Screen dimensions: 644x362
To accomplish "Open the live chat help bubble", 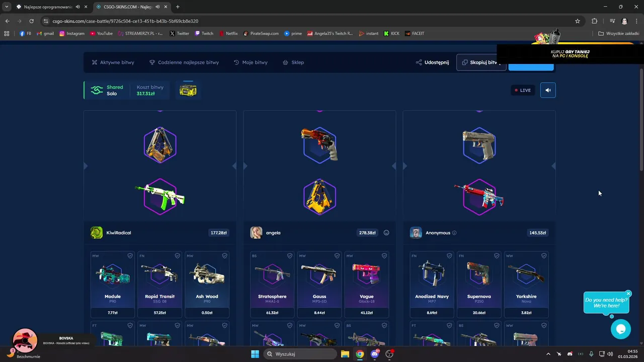I will [x=621, y=329].
